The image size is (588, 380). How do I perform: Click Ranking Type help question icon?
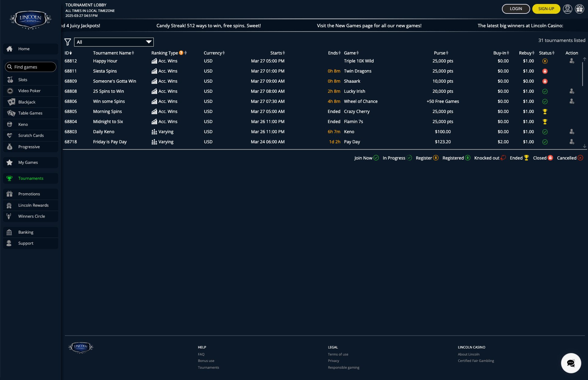coord(181,53)
